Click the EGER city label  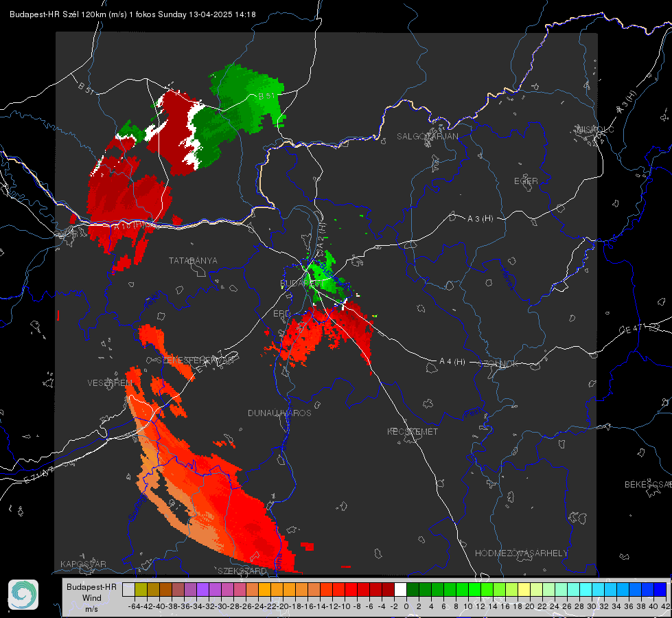526,181
